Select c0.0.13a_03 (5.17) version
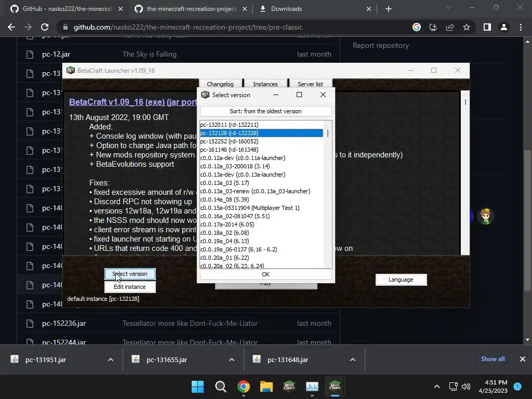The height and width of the screenshot is (399, 532). pos(261,183)
